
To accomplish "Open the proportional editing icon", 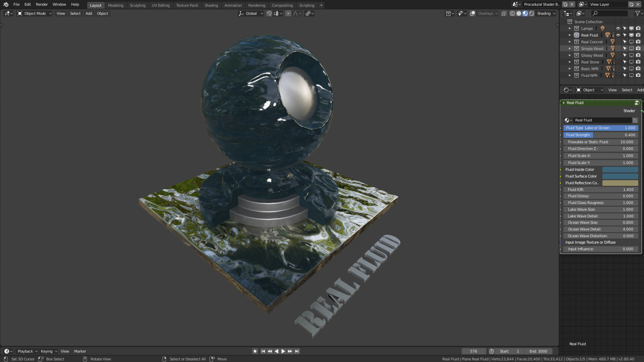I will click(288, 13).
